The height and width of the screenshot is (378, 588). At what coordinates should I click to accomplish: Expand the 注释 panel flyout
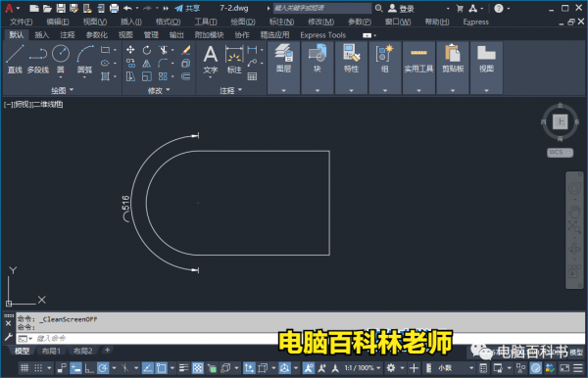[230, 90]
